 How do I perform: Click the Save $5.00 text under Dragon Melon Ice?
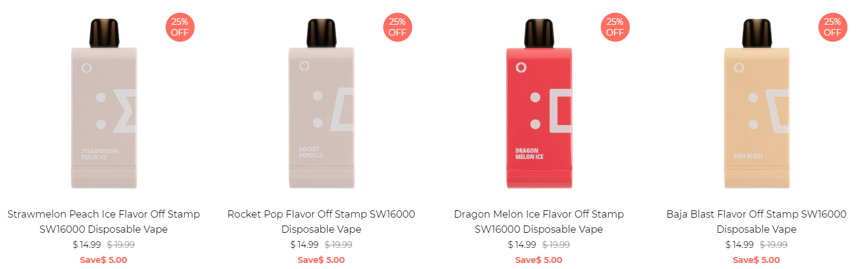click(x=539, y=260)
